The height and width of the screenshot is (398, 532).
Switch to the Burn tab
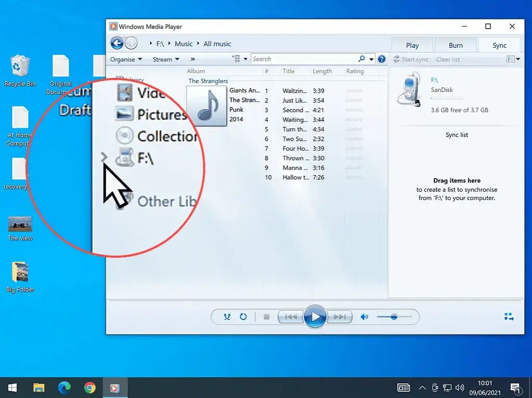[x=455, y=45]
